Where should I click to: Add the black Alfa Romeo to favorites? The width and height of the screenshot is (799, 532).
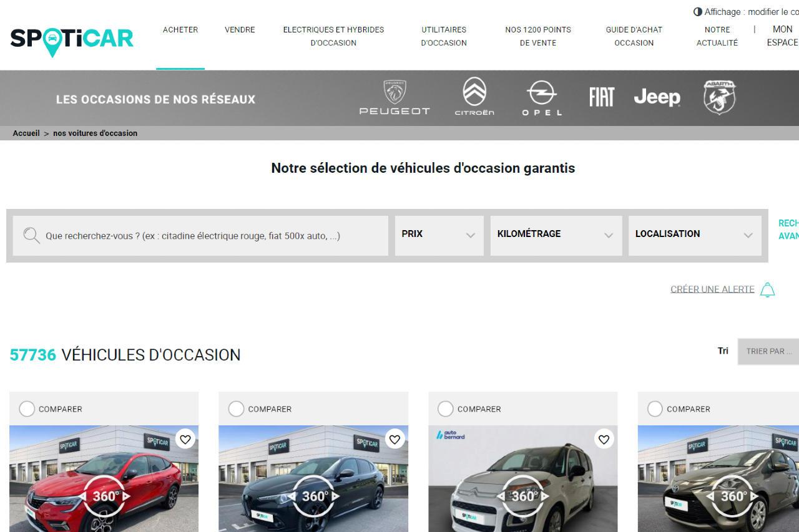pyautogui.click(x=395, y=439)
